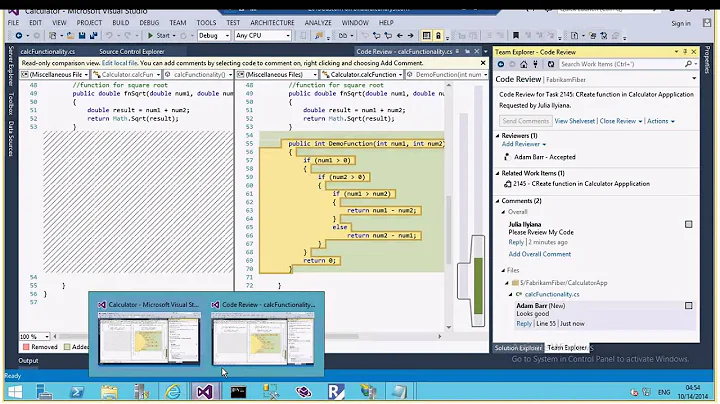Open the Output panel tab
This screenshot has width=720, height=404.
(x=28, y=361)
